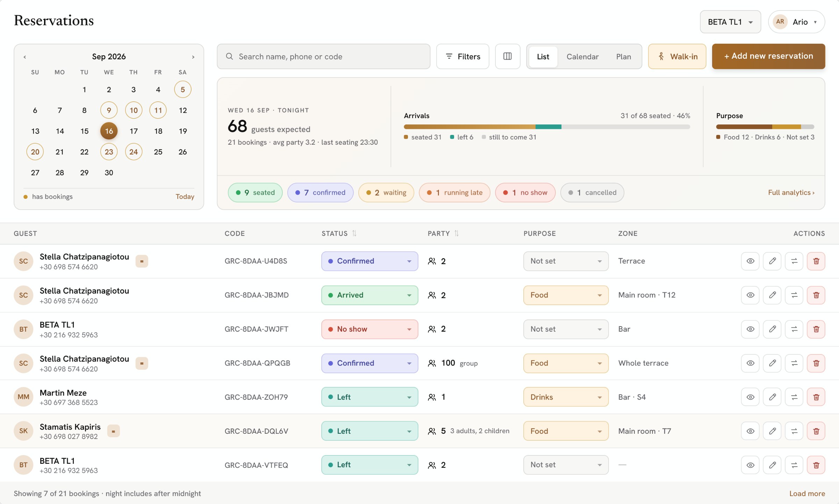The height and width of the screenshot is (504, 839).
Task: Click note badge next to Stamatis Kapiris
Action: 113,431
